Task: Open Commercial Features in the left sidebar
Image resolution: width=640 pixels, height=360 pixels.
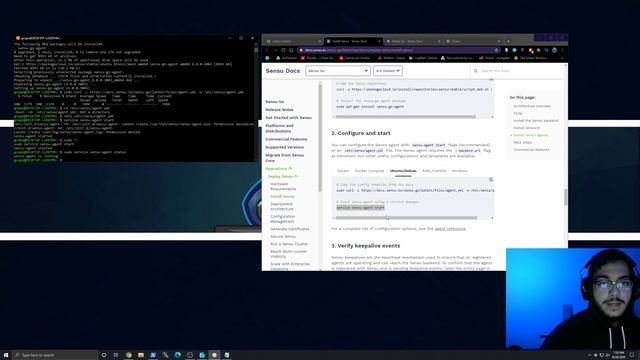Action: (286, 139)
